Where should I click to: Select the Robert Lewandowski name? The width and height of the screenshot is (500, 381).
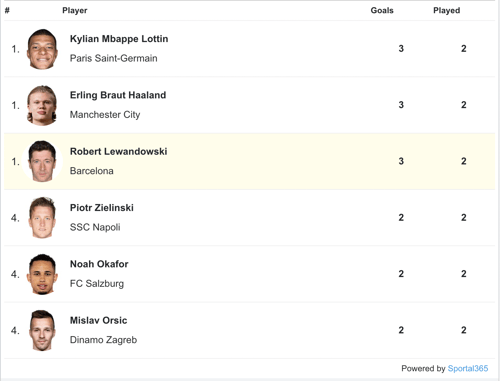119,151
